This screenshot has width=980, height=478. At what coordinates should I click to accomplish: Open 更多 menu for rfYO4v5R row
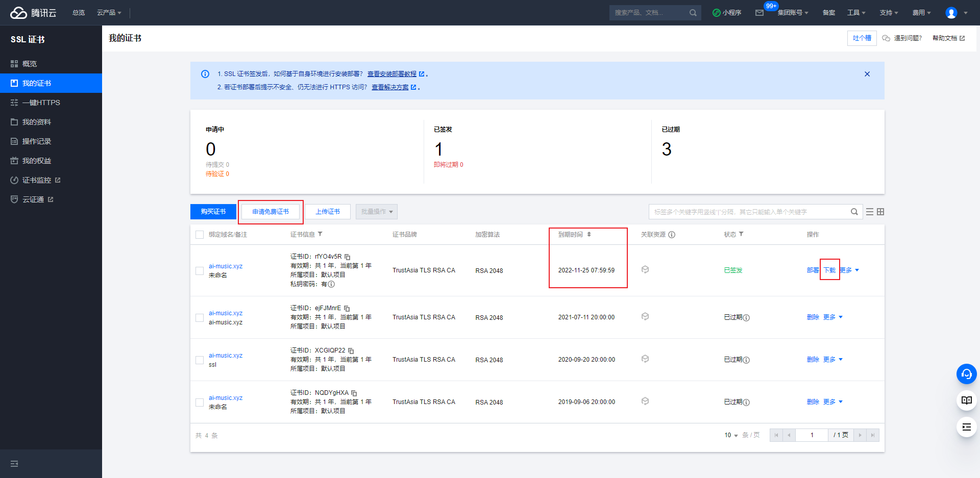point(849,270)
